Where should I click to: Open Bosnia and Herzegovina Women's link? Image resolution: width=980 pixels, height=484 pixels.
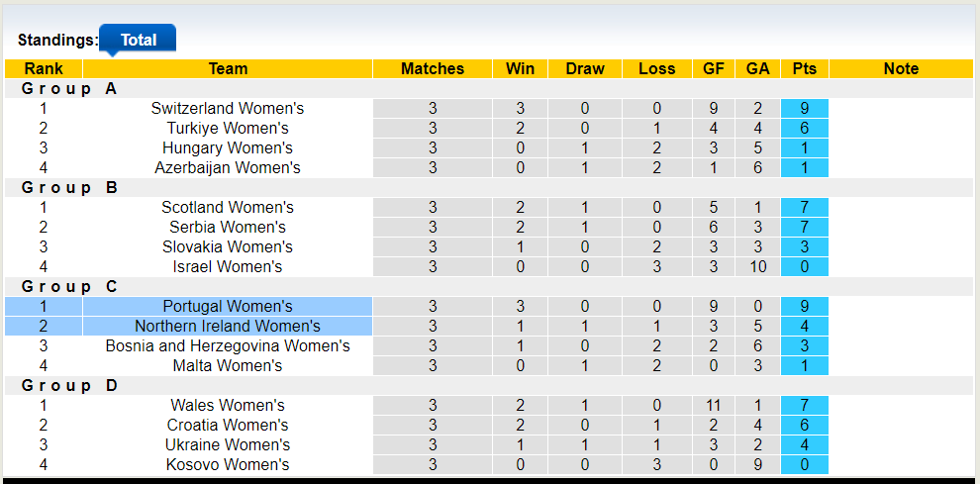228,346
